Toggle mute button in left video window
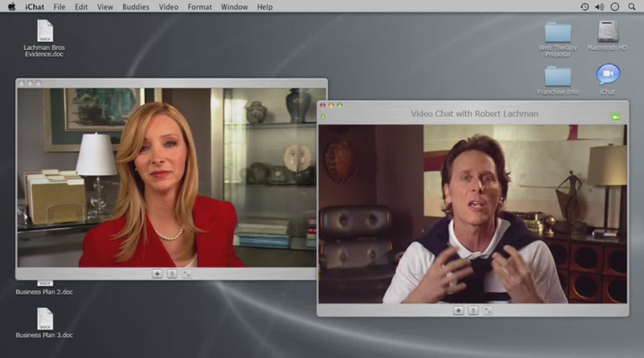 172,274
